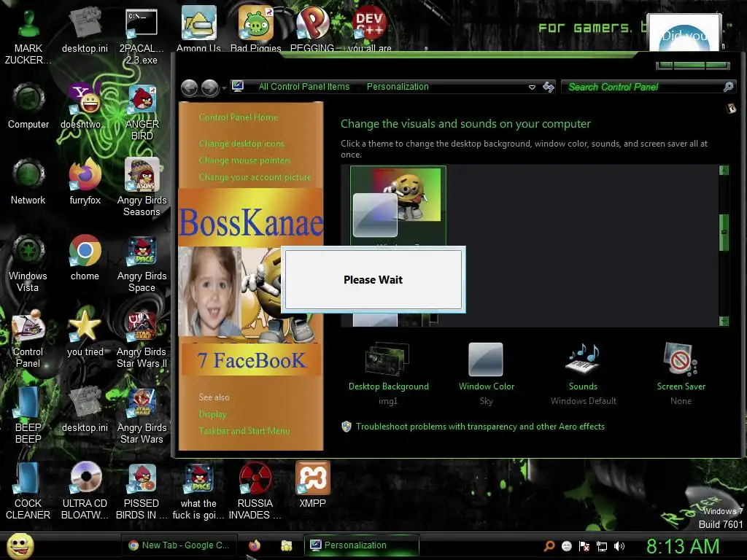Click the Desktop Background icon
Image resolution: width=747 pixels, height=560 pixels.
coord(388,359)
